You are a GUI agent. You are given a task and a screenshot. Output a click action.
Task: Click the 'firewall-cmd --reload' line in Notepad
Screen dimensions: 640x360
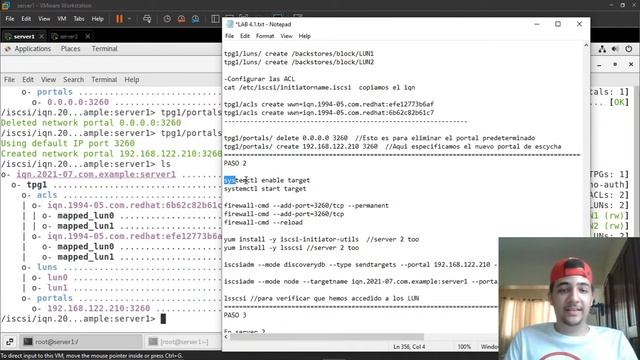pyautogui.click(x=263, y=222)
